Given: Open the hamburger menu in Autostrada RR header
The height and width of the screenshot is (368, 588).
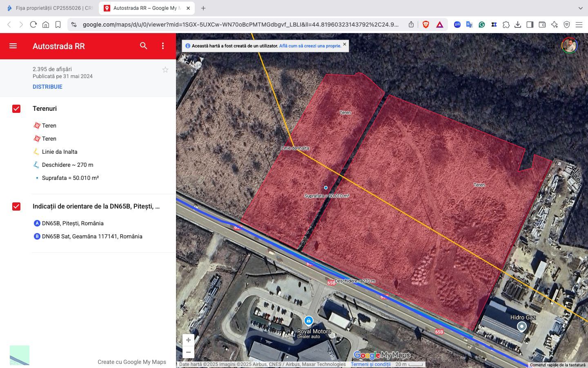Looking at the screenshot, I should 13,46.
